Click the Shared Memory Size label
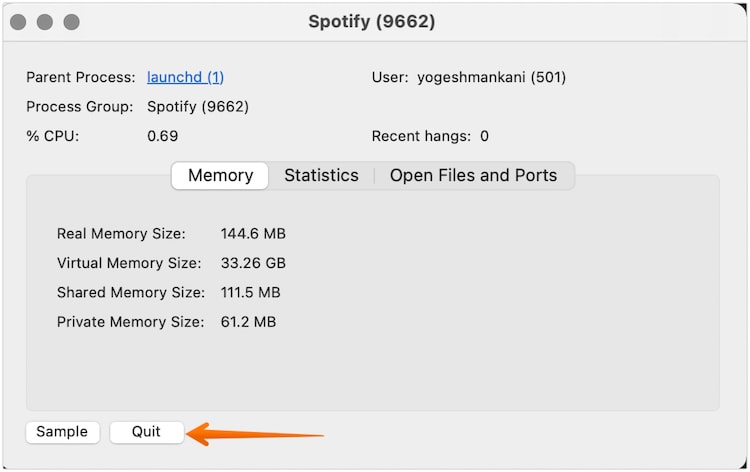Screen dimensions: 750x472 point(131,292)
